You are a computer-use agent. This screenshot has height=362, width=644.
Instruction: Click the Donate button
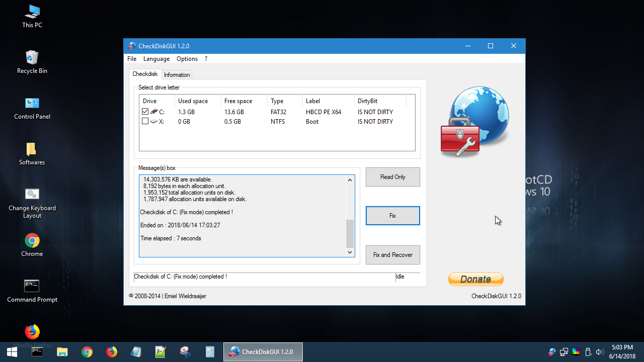pyautogui.click(x=475, y=279)
